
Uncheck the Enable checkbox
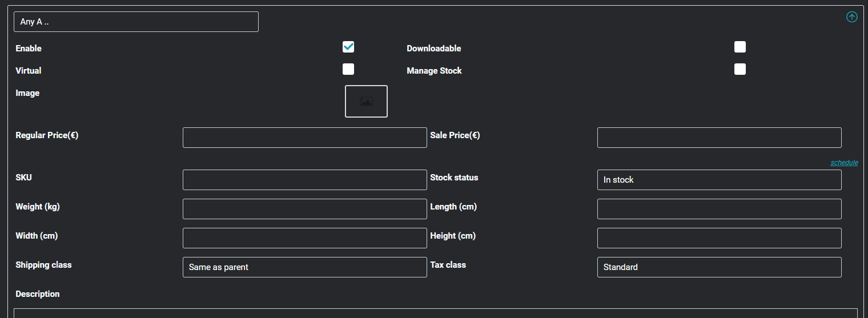[348, 47]
